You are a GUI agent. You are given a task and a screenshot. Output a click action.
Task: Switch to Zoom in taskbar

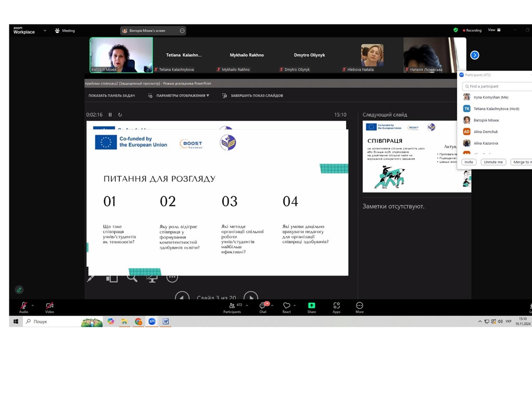click(152, 321)
